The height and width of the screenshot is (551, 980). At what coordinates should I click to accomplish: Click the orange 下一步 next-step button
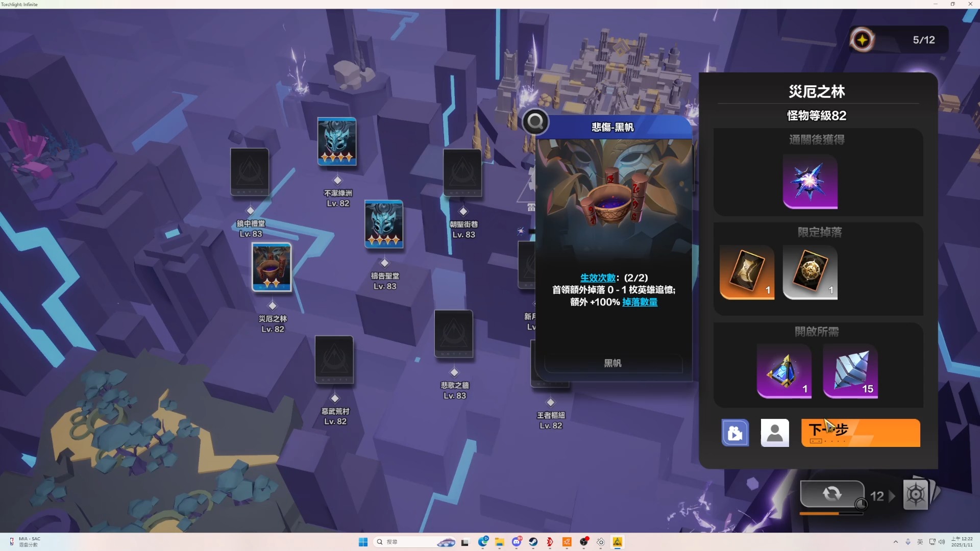(x=861, y=433)
